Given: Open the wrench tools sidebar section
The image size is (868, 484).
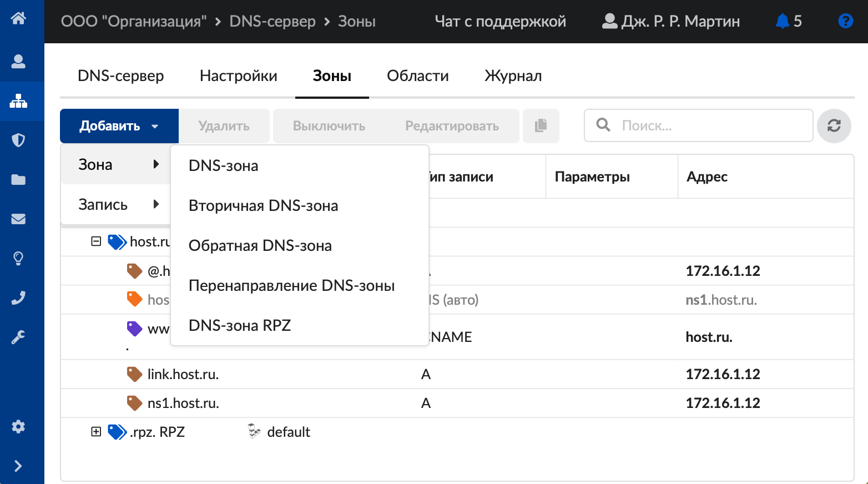Looking at the screenshot, I should tap(18, 337).
